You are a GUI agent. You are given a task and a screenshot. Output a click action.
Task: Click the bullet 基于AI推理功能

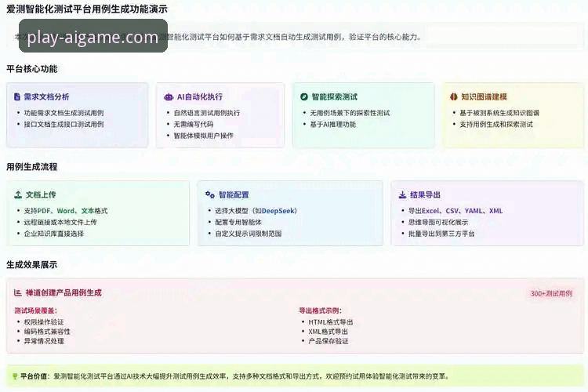(x=332, y=124)
